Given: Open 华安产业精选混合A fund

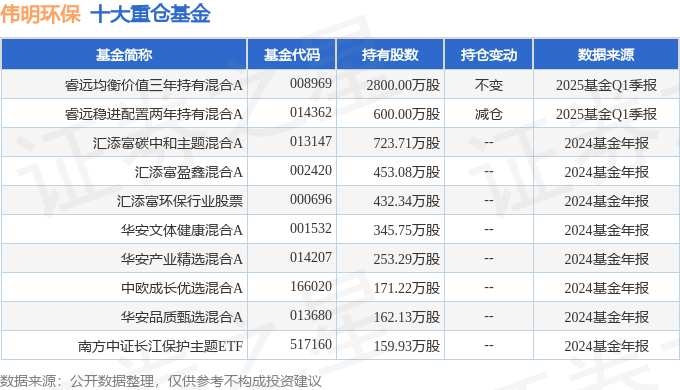Looking at the screenshot, I should tap(182, 259).
